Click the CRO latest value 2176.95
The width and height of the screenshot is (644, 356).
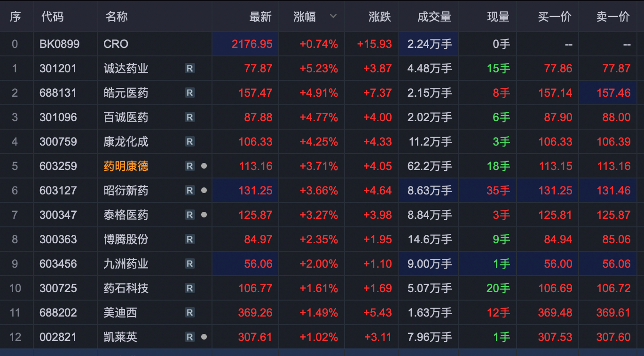(252, 44)
